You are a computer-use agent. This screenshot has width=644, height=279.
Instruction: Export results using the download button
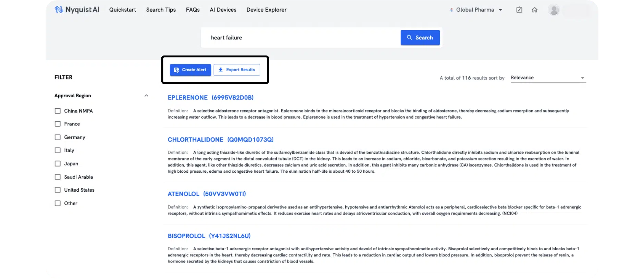(x=237, y=70)
